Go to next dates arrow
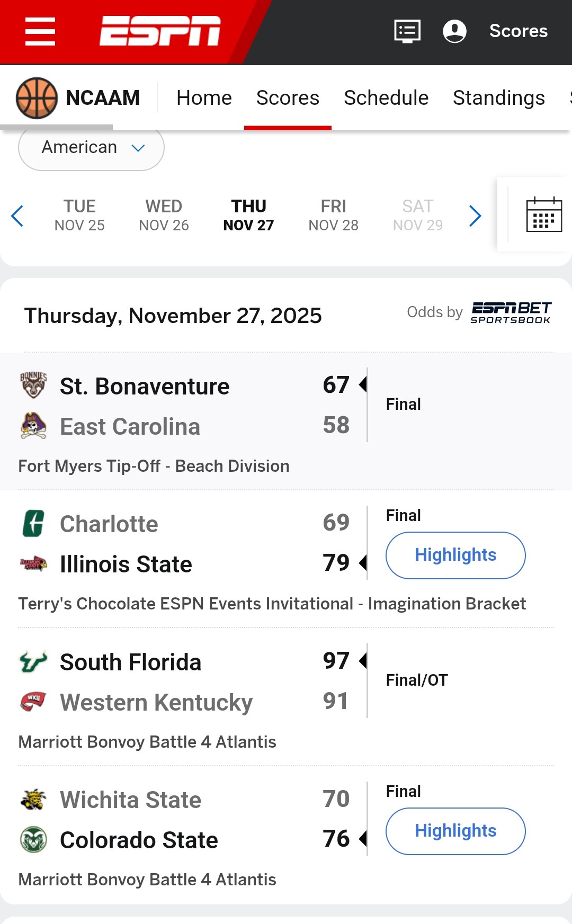 (475, 216)
